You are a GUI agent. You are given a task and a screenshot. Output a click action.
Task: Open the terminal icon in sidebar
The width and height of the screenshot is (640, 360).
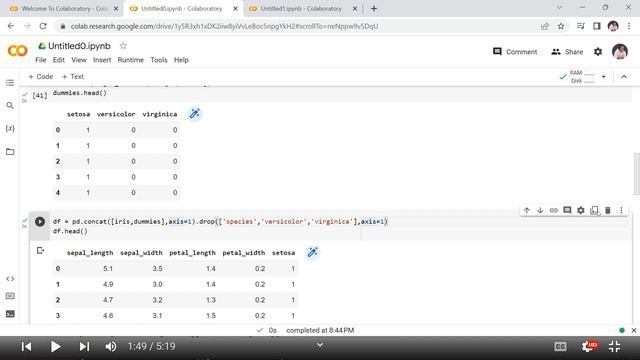10,314
